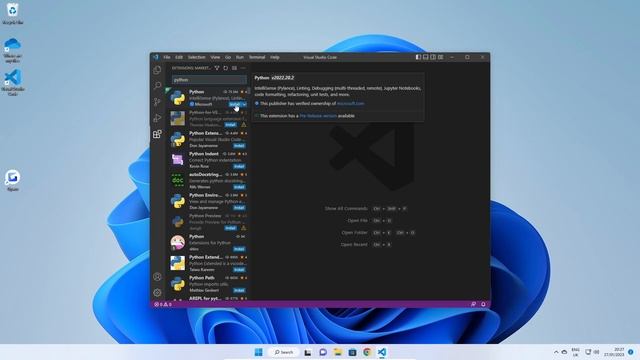
Task: Open the Python Environment Manager extension entry
Action: click(207, 201)
